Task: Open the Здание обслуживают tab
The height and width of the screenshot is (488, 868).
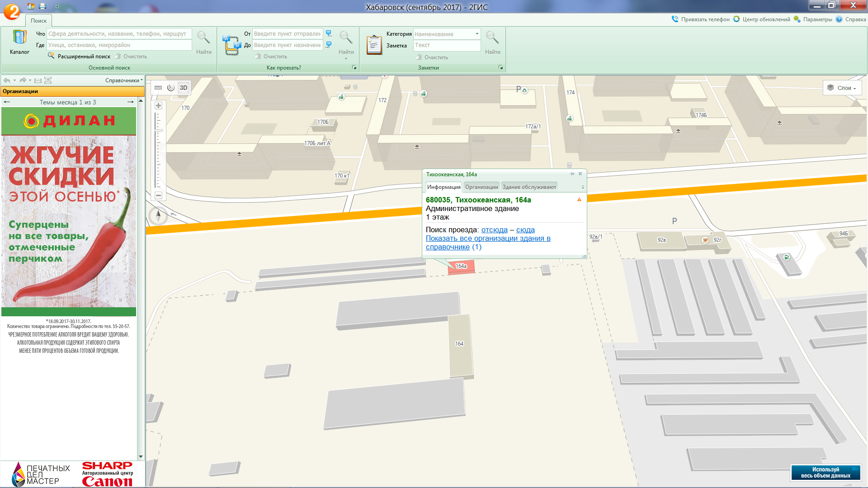Action: [529, 187]
